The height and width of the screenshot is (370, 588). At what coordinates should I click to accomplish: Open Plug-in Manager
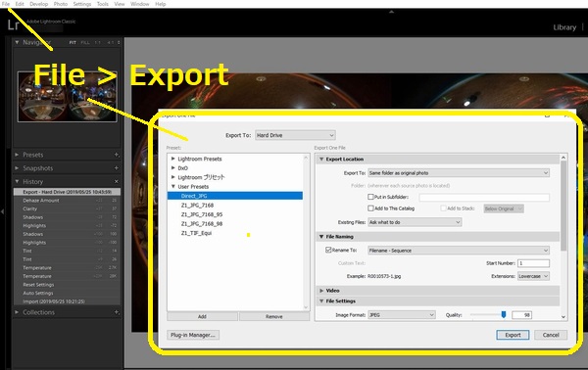point(193,335)
